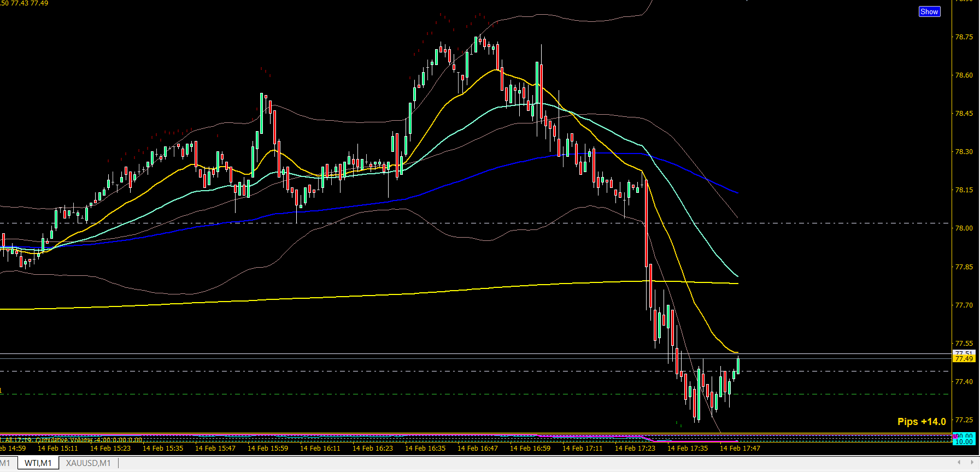Select the 78.60 price scale label
980x472 pixels.
click(x=964, y=75)
